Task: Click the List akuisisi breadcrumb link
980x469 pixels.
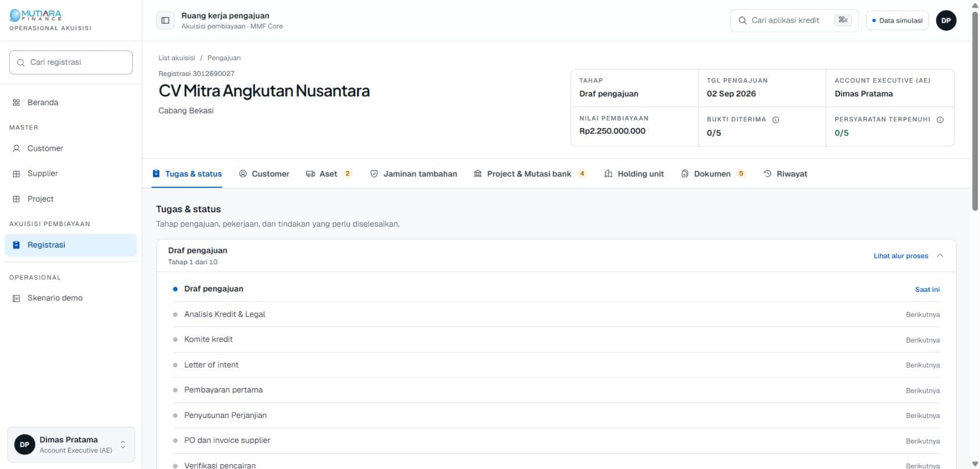Action: tap(176, 58)
